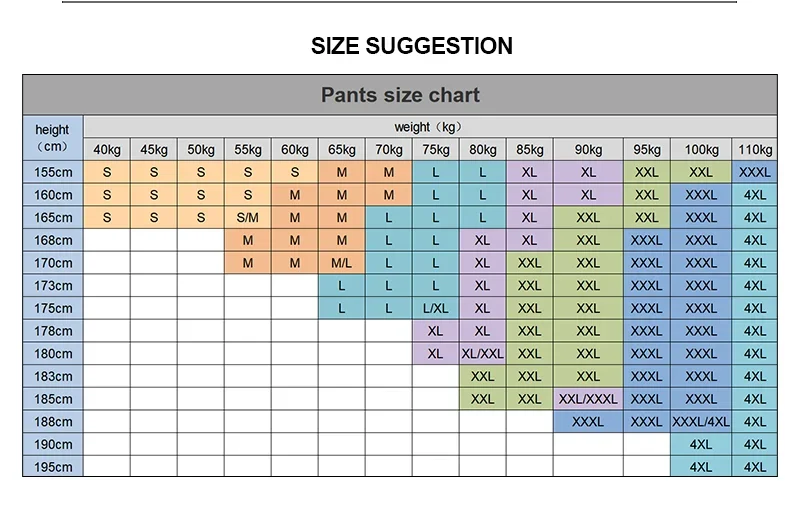The height and width of the screenshot is (514, 800).
Task: Select the 168cm row header
Action: [52, 240]
